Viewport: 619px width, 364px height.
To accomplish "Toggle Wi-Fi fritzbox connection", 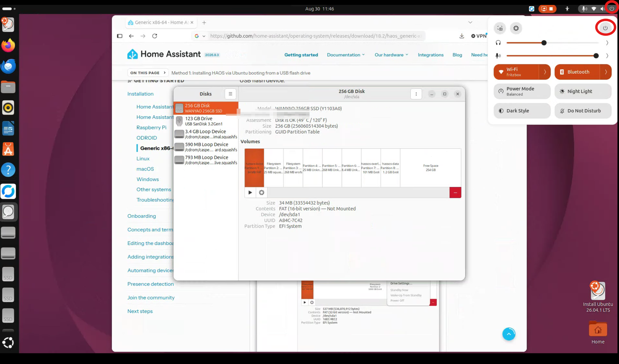I will pos(516,72).
